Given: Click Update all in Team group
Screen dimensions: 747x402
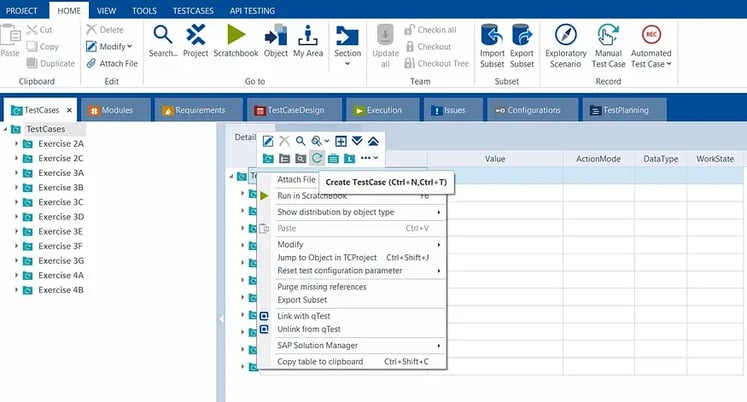Looking at the screenshot, I should [x=385, y=46].
